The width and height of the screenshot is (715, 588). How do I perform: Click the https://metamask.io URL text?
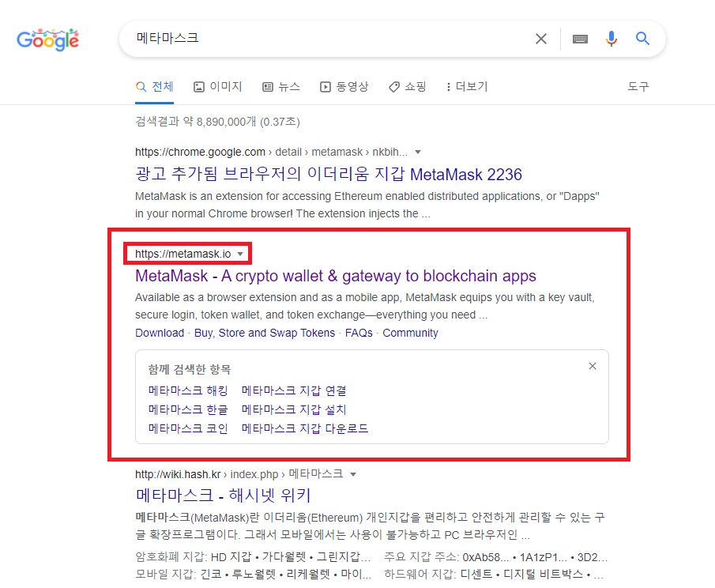183,254
